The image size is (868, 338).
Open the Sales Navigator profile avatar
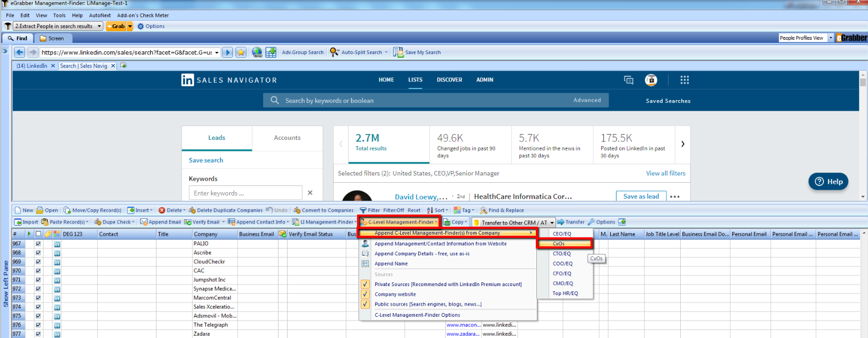tap(651, 80)
